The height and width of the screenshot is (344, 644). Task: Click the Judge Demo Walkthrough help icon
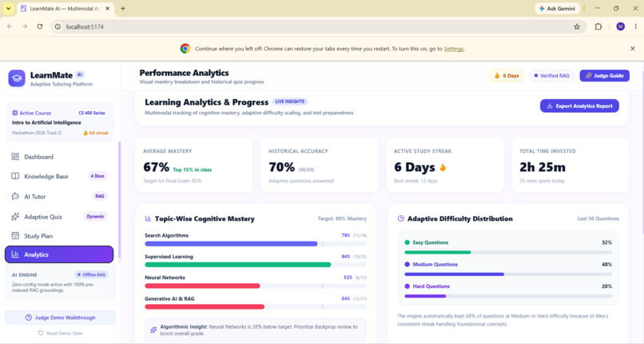[x=28, y=318]
